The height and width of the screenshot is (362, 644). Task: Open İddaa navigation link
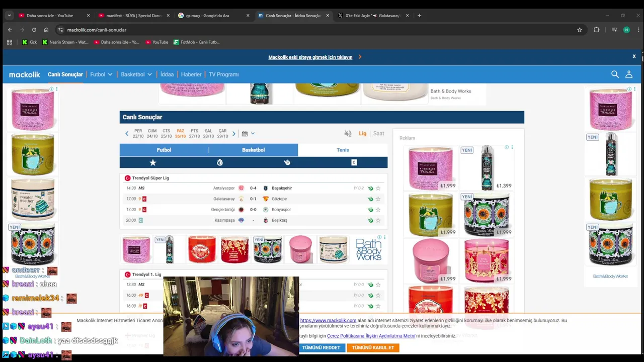[x=167, y=74]
